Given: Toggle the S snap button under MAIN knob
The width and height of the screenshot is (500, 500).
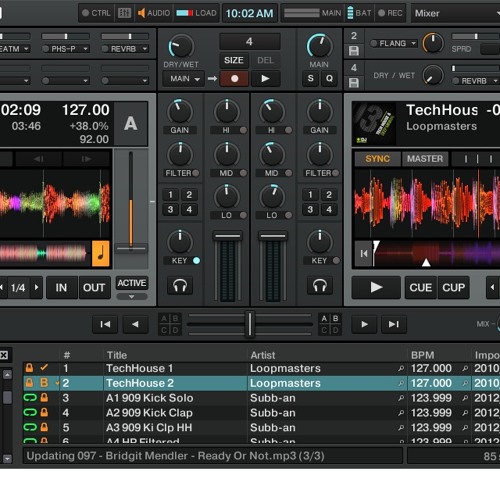Looking at the screenshot, I should point(310,79).
